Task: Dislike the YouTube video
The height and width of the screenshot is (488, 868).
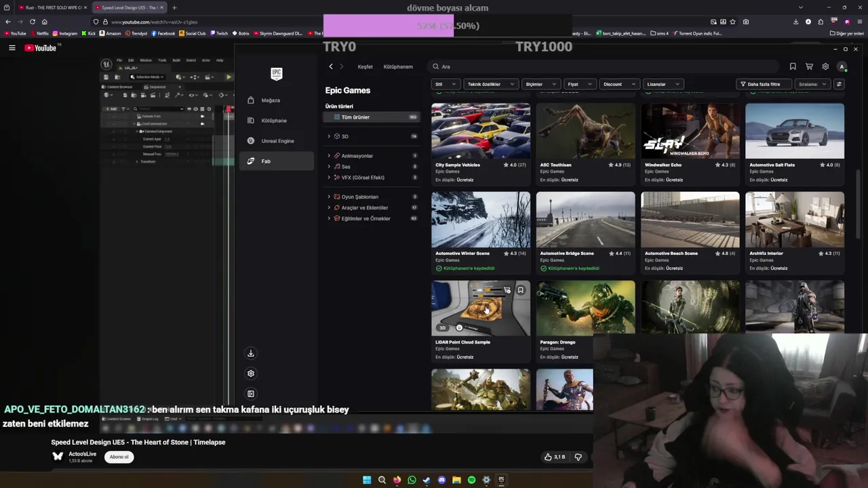Action: (578, 457)
